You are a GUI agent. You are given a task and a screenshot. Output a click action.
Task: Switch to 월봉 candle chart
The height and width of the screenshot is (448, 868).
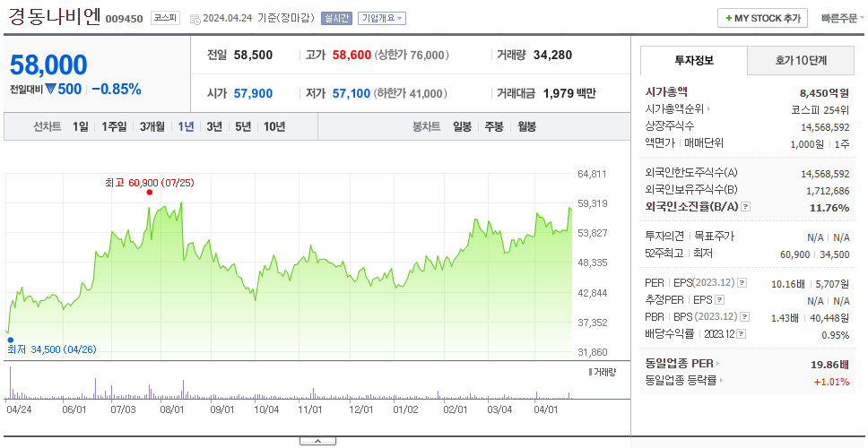click(527, 126)
